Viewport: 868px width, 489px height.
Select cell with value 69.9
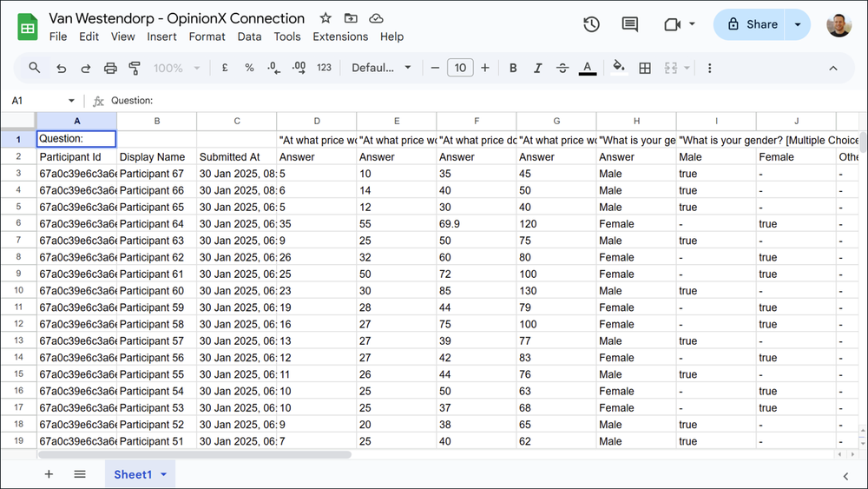[x=476, y=224]
